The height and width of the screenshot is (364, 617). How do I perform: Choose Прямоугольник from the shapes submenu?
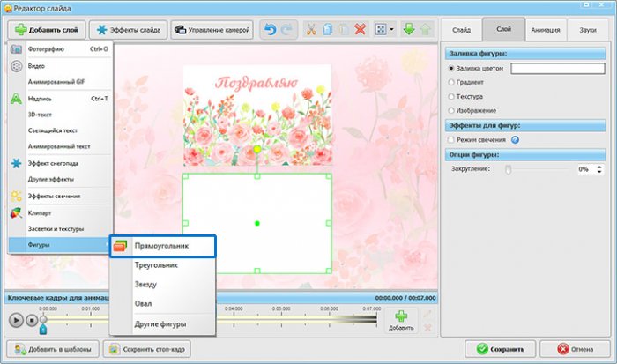click(161, 247)
